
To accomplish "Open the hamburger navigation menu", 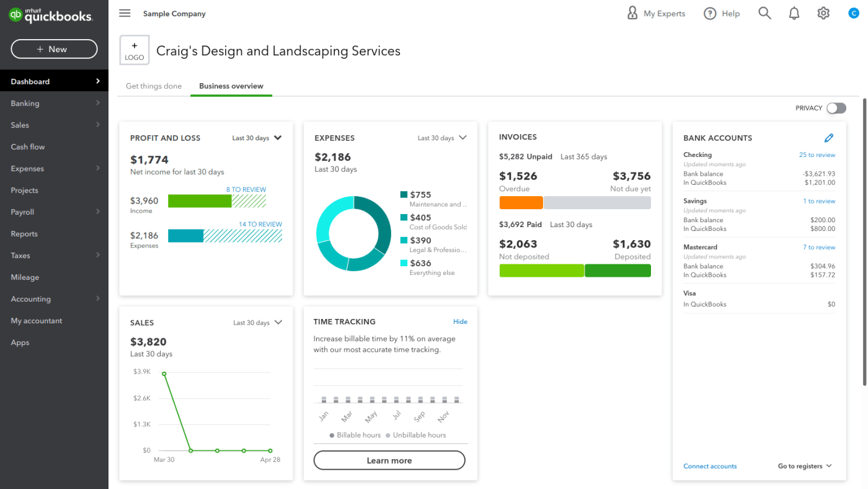I will coord(124,12).
